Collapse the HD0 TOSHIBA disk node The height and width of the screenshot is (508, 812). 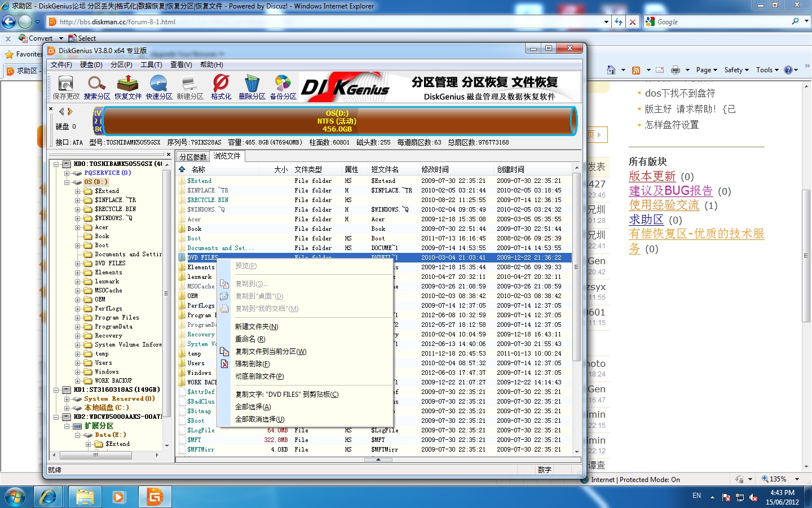click(x=56, y=164)
